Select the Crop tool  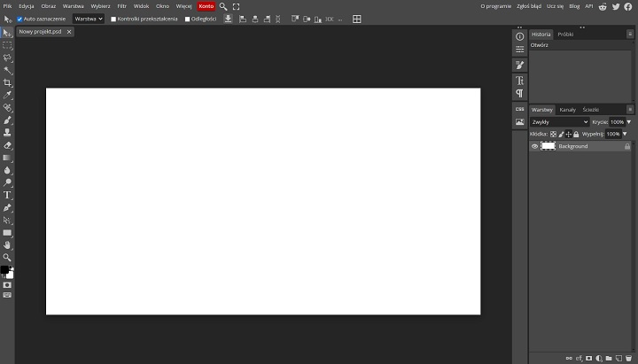click(7, 82)
